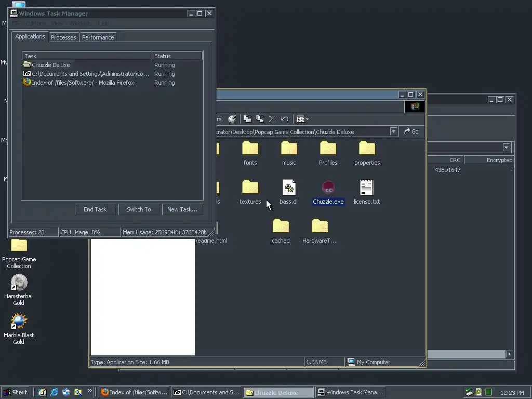Expand the quick launch overflow chevron

[x=89, y=391]
